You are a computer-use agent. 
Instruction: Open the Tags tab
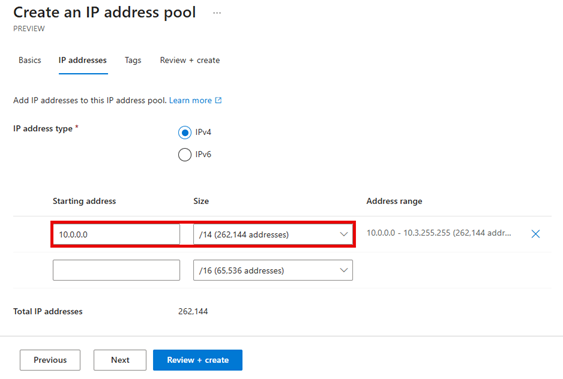pos(133,60)
